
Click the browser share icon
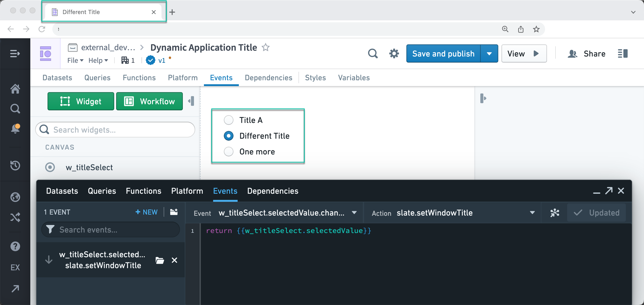tap(521, 29)
